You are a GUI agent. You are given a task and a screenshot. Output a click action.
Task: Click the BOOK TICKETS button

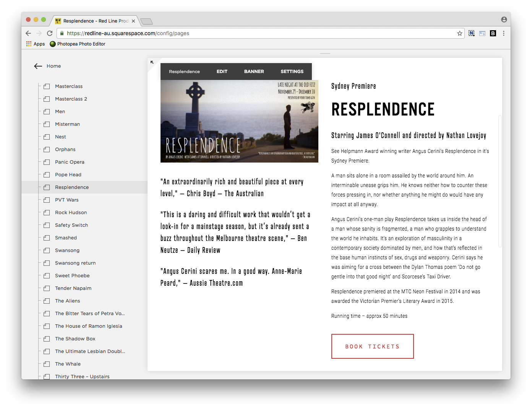pos(373,347)
